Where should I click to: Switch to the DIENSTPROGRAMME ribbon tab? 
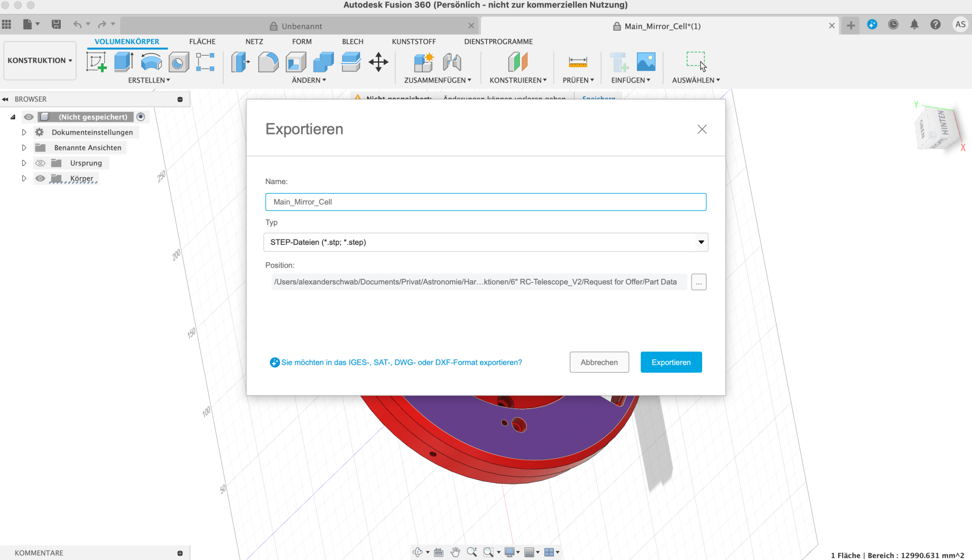coord(498,41)
